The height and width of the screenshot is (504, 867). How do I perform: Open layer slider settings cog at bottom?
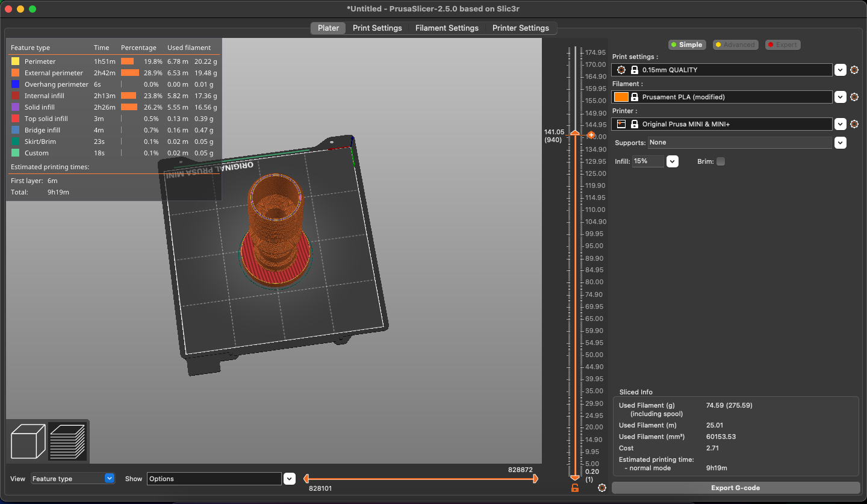pyautogui.click(x=602, y=488)
